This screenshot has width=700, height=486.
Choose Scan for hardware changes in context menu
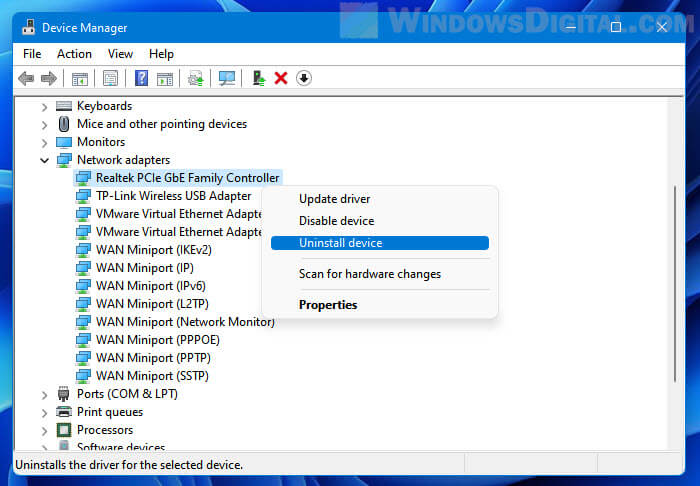(379, 274)
